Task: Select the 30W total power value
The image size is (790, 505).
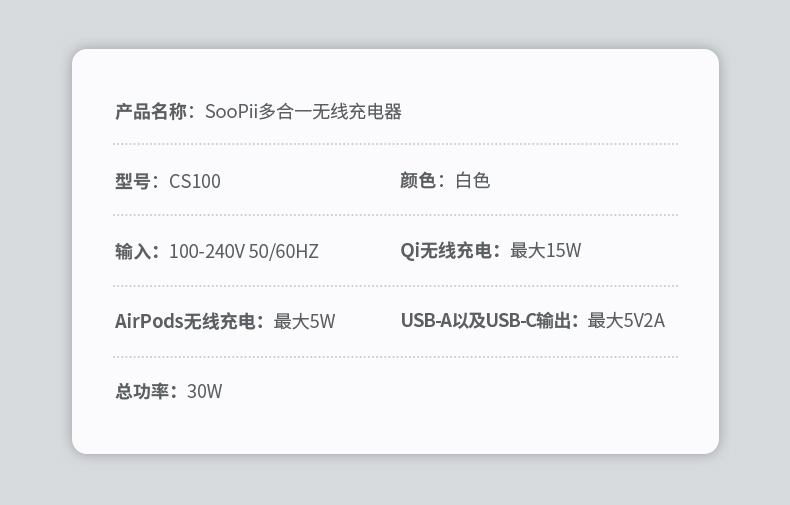Action: point(205,391)
